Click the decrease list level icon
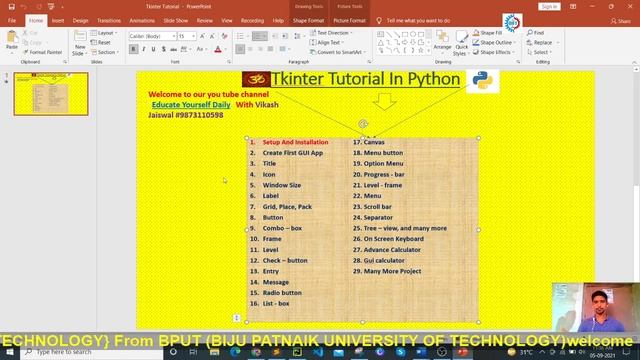Viewport: 640px width, 360px height. [275, 36]
